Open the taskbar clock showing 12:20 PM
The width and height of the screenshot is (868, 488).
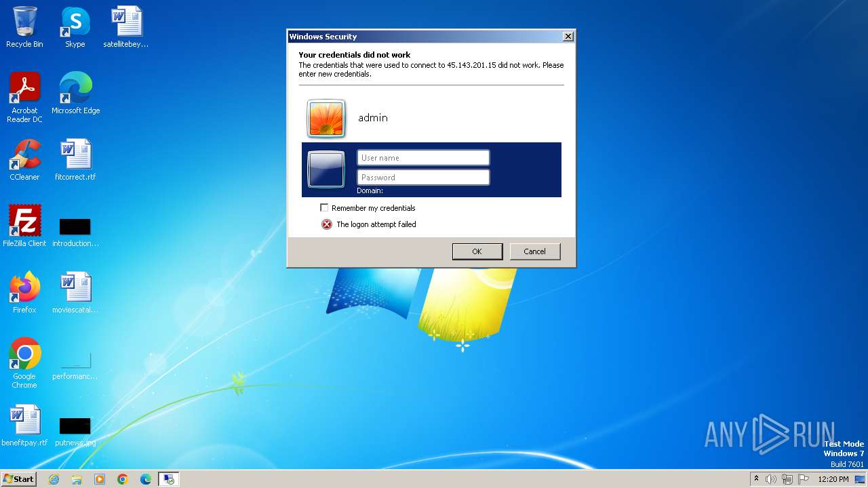[833, 479]
